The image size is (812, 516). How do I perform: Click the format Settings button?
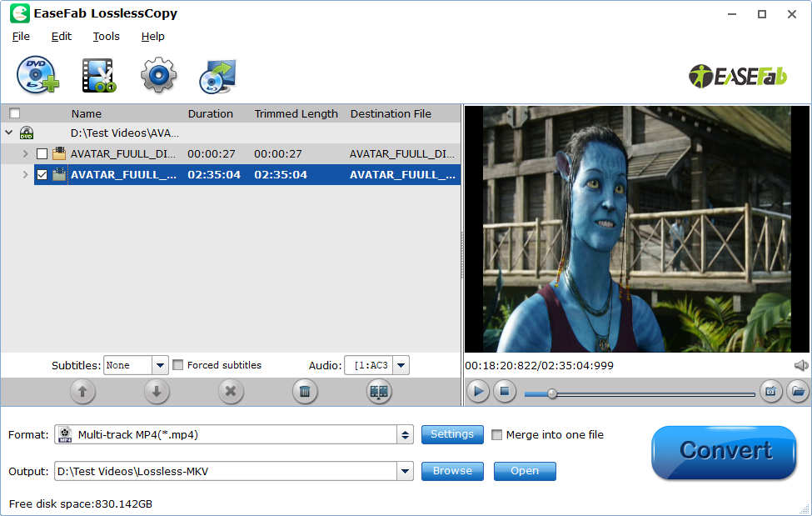[x=452, y=434]
